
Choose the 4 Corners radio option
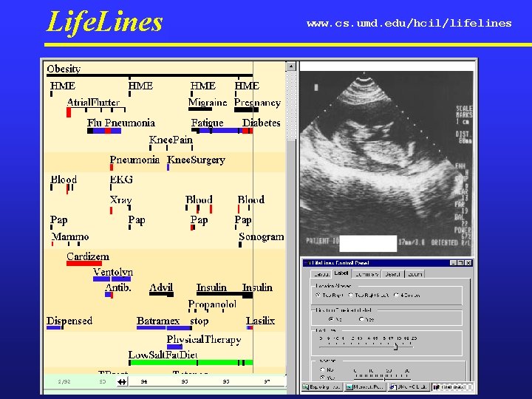click(x=396, y=295)
